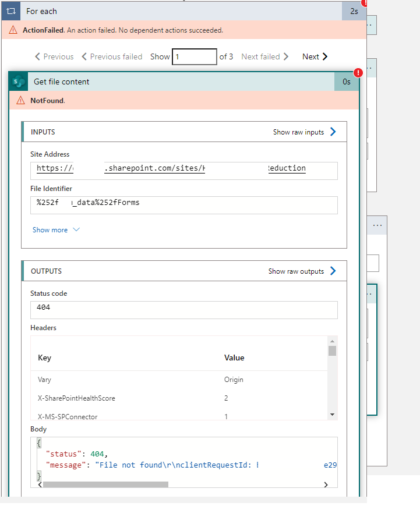Select the X-SharePointHealthScore header row
The height and width of the screenshot is (513, 420).
[179, 398]
